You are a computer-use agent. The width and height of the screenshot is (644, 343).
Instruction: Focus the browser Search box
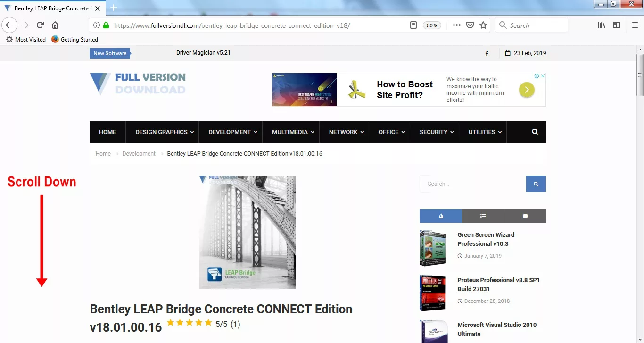pyautogui.click(x=531, y=25)
